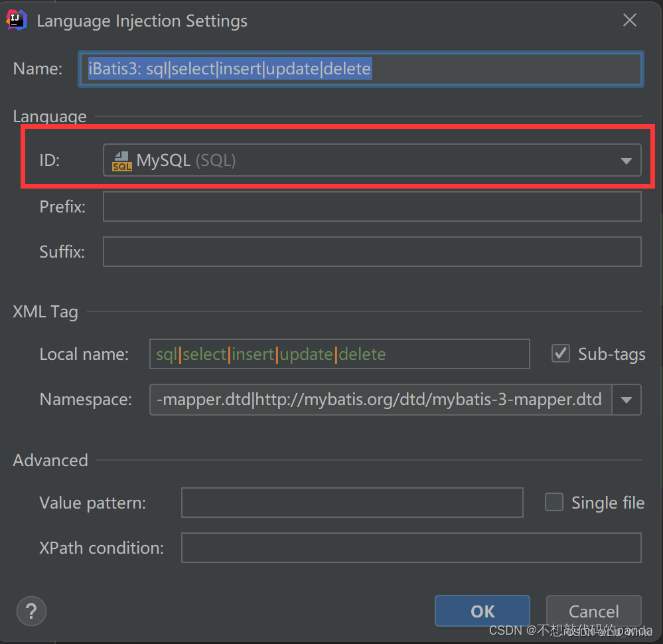
Task: Click the help question mark icon
Action: coord(31,611)
